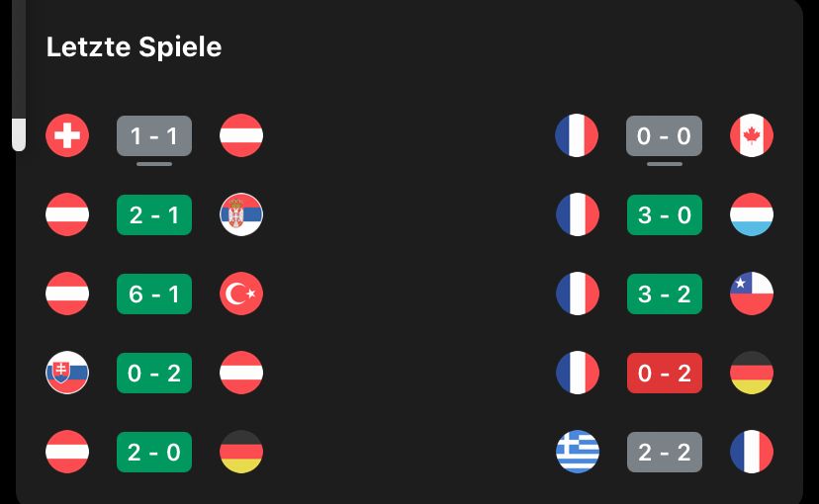Click the Turkey flag icon
819x504 pixels.
(x=241, y=294)
